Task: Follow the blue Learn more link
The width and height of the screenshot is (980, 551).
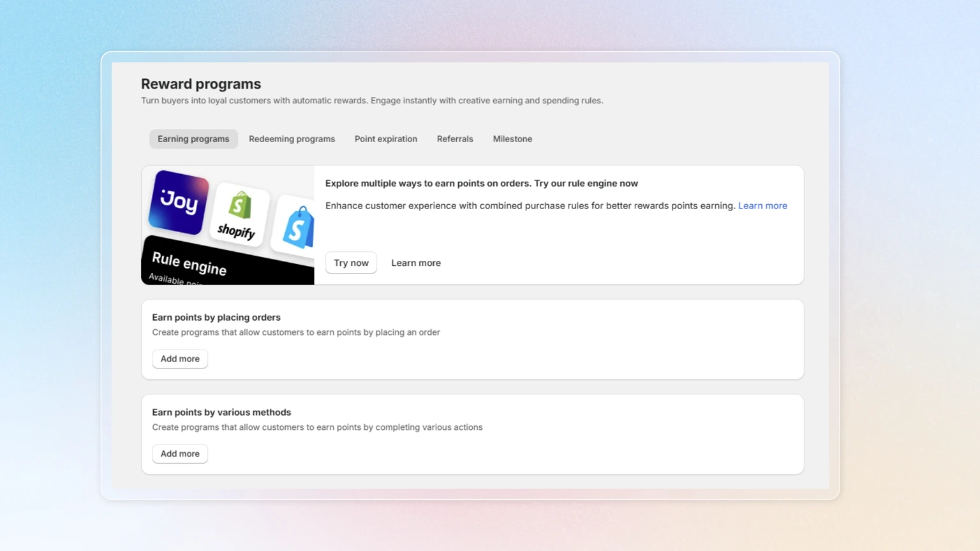Action: (x=762, y=206)
